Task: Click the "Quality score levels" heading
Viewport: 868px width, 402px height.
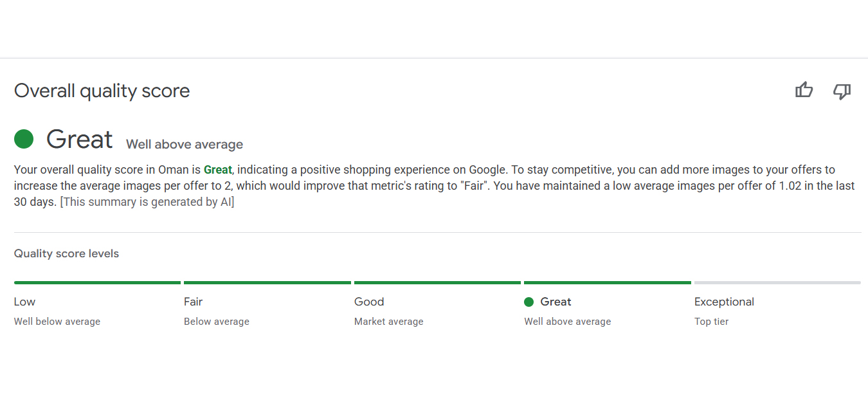Action: tap(66, 254)
